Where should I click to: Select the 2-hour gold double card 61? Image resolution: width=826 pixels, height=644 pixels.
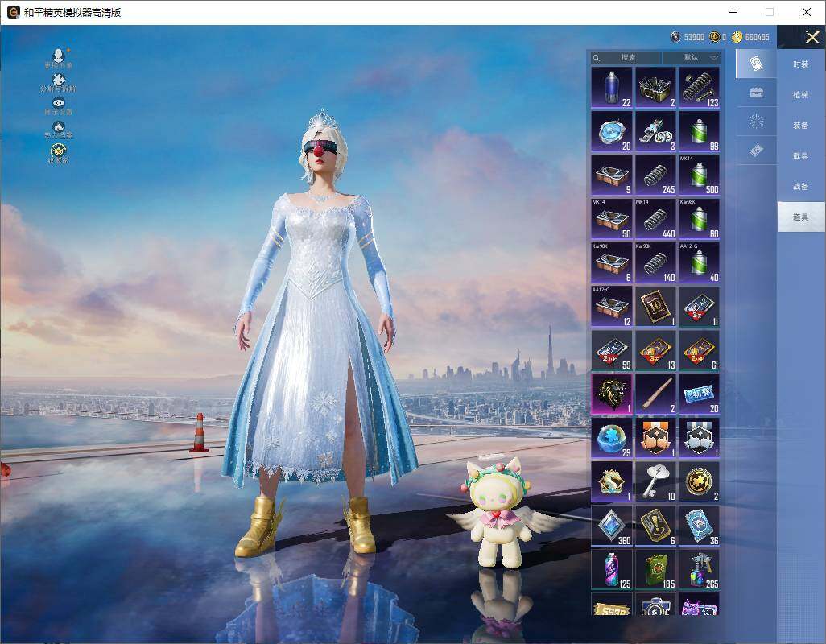pyautogui.click(x=699, y=350)
